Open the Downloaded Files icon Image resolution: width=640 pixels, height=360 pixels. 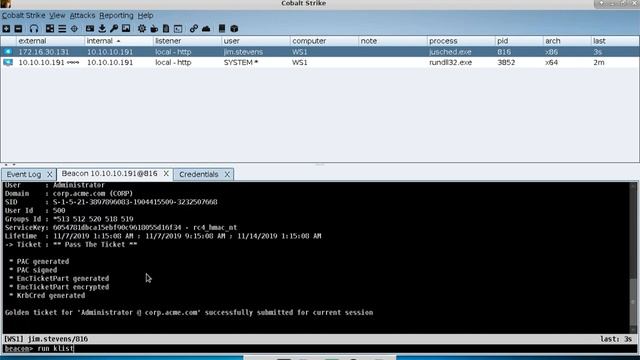(102, 29)
